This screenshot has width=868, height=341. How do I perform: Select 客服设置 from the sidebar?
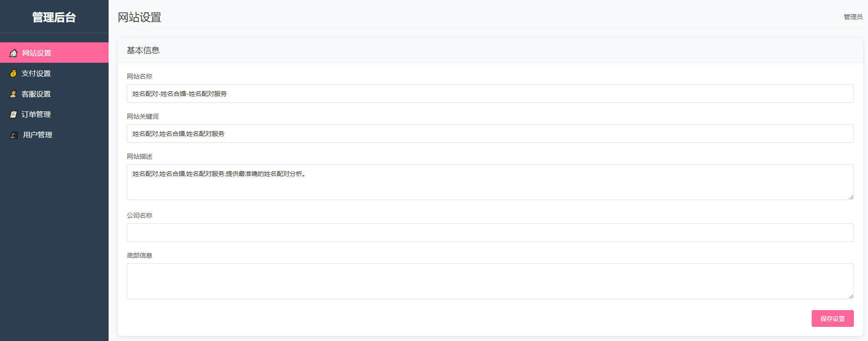tap(36, 94)
